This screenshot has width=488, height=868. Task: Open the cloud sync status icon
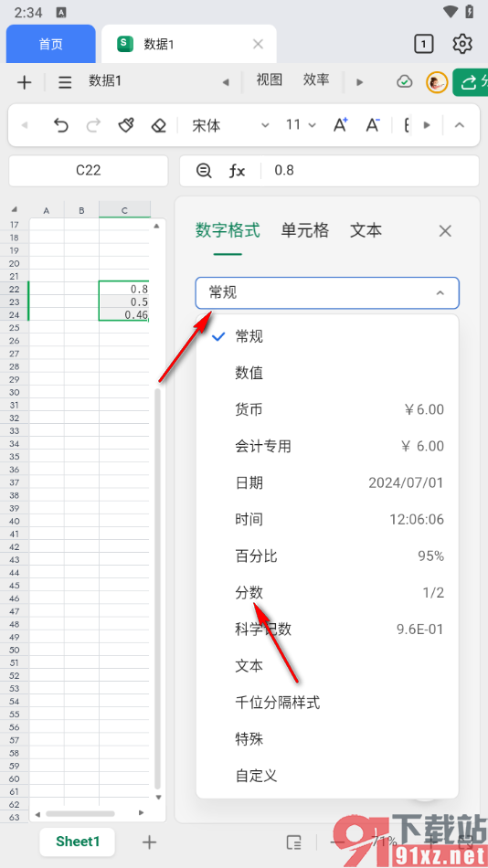coord(405,82)
